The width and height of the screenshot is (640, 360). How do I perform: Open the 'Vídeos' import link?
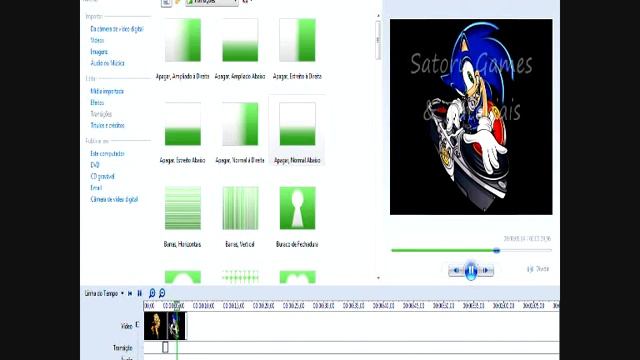tap(97, 40)
